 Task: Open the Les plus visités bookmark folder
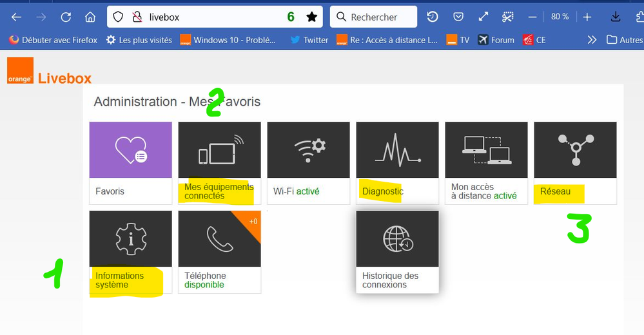click(139, 40)
